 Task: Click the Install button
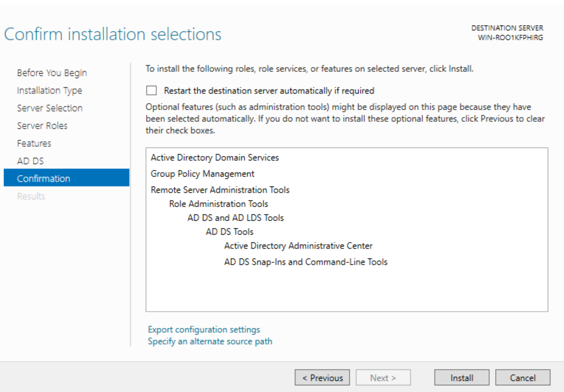(x=461, y=378)
